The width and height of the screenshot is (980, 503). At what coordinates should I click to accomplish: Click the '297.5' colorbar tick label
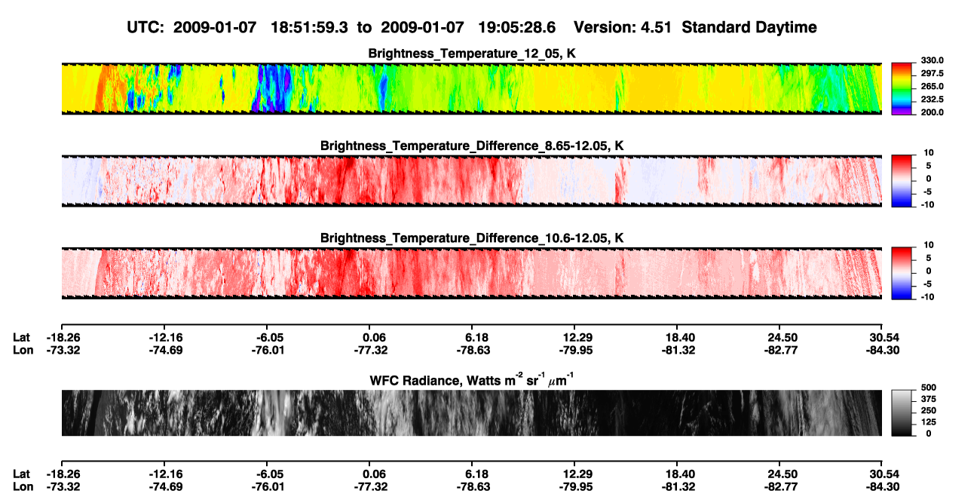933,73
